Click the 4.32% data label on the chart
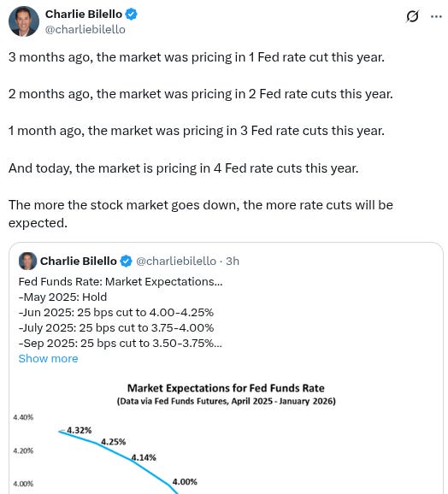 pos(79,431)
